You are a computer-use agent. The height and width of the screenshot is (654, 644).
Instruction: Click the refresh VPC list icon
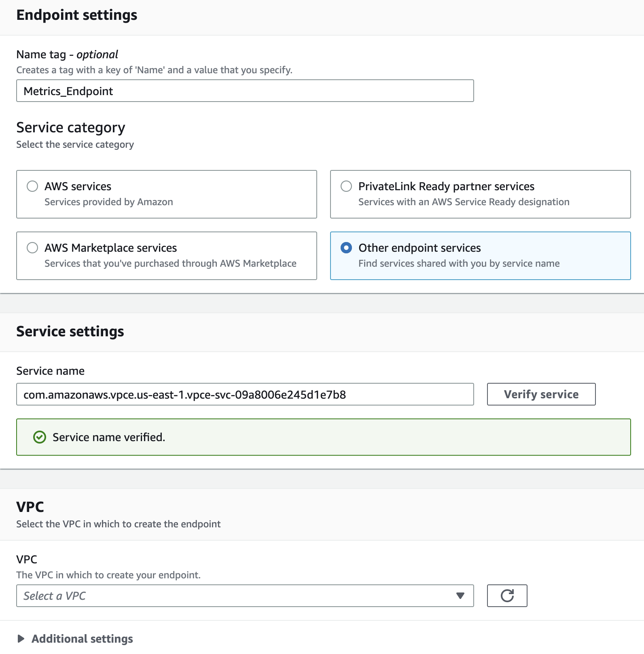pos(507,596)
